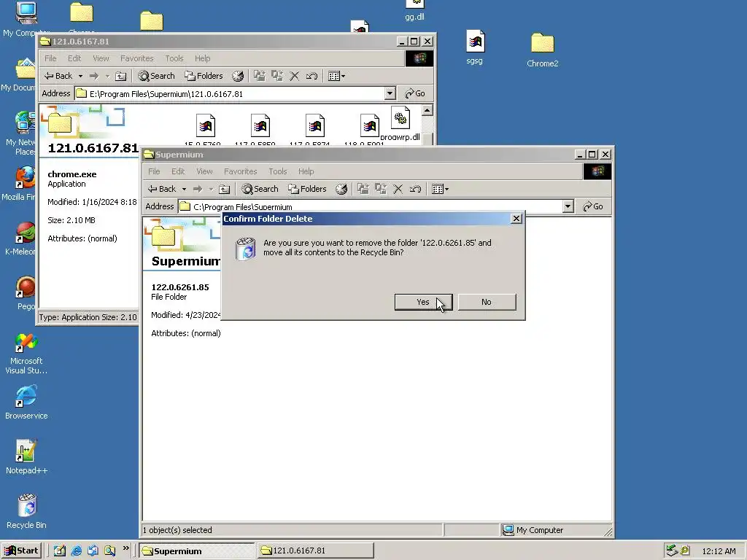This screenshot has height=560, width=747.
Task: Launch Internet Explorer from Quick Launch
Action: point(76,551)
